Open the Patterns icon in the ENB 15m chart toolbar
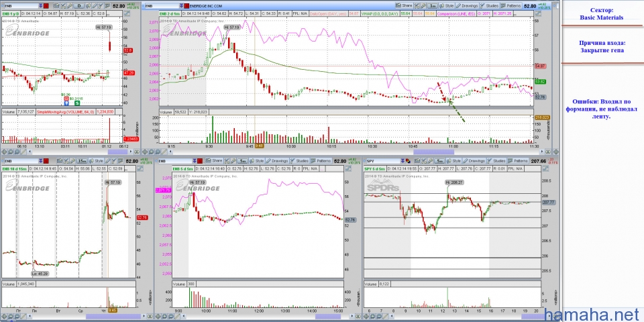The height and width of the screenshot is (322, 644). pyautogui.click(x=120, y=161)
